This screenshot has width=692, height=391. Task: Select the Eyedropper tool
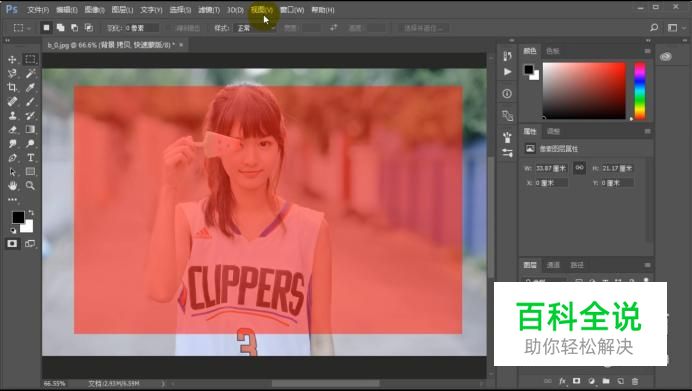tap(30, 87)
